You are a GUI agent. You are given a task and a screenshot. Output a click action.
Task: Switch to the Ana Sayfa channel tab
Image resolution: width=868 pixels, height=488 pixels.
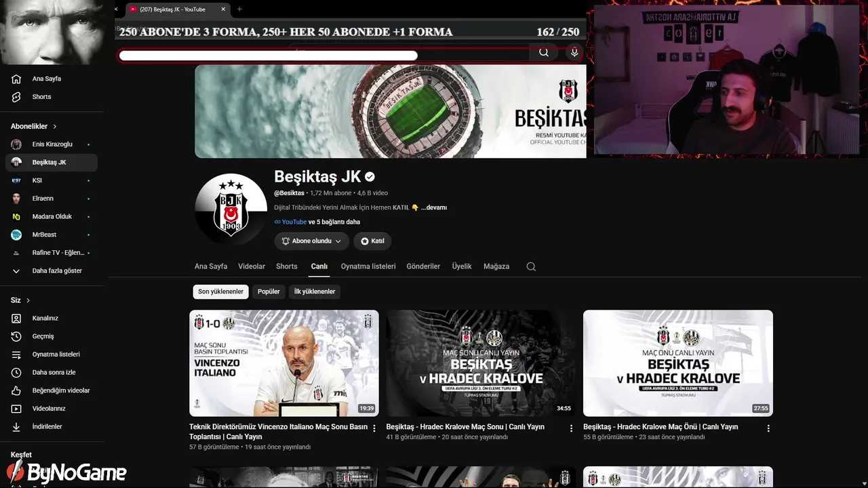pos(211,266)
